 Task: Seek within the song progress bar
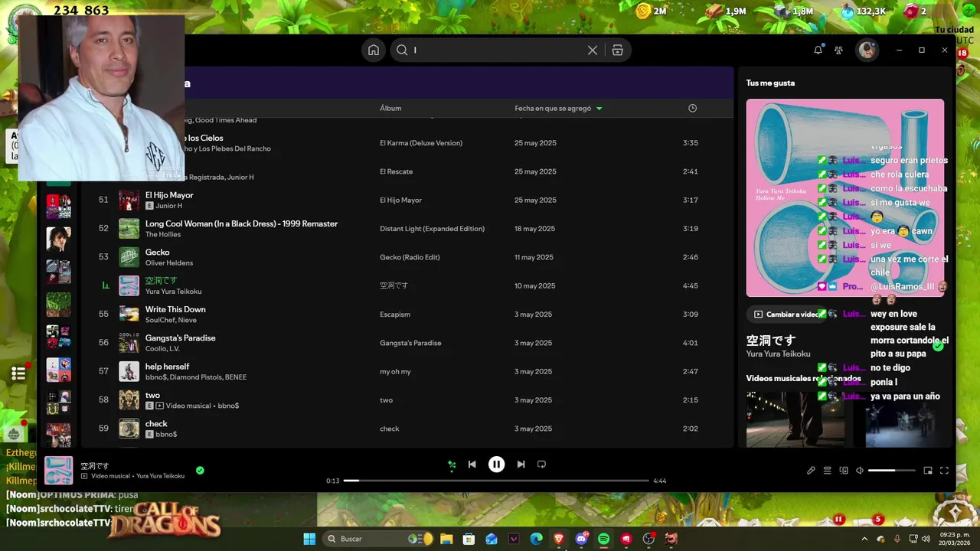496,481
